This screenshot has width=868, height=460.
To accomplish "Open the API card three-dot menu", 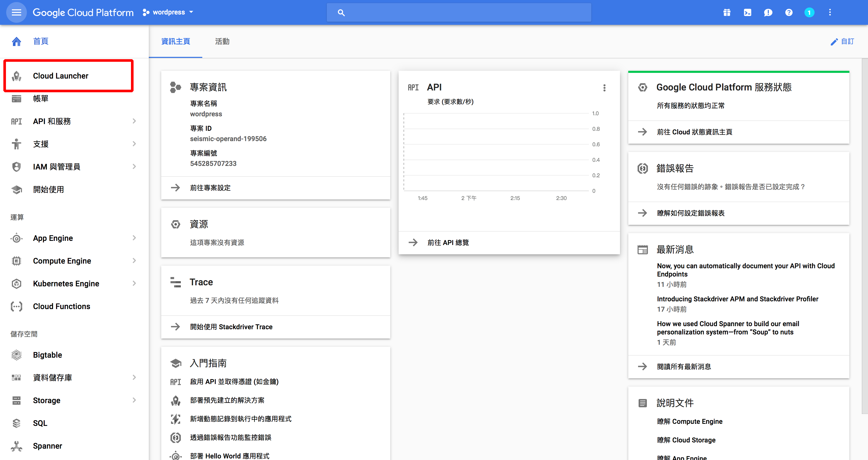I will pos(604,88).
